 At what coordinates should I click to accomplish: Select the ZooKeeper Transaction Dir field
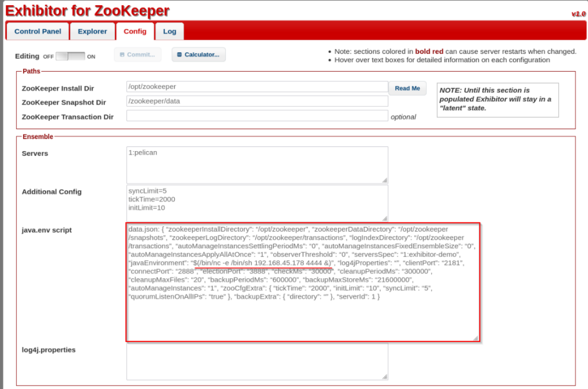pyautogui.click(x=257, y=116)
